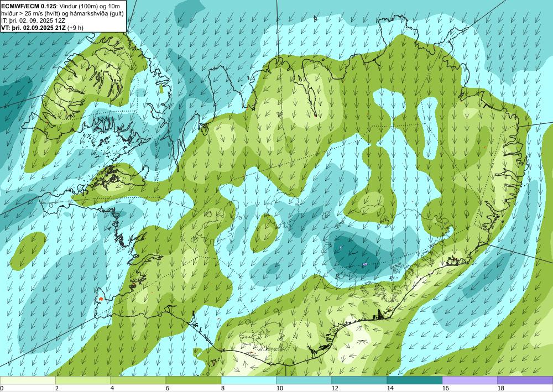Click the light teal 10–12 legend swatch
Viewport: 553px width, 392px height.
tap(304, 380)
